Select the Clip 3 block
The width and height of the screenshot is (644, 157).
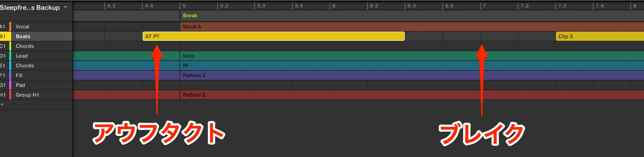point(600,36)
